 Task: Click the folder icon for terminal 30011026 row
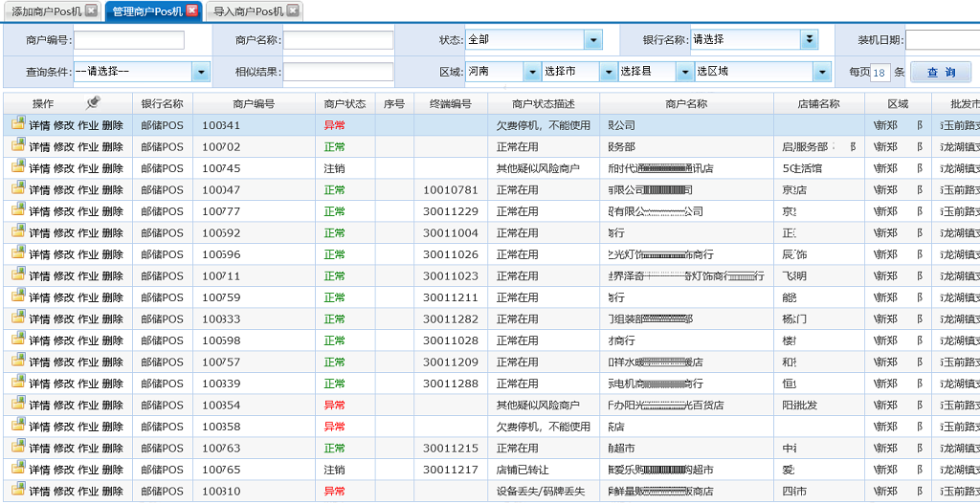pos(18,252)
